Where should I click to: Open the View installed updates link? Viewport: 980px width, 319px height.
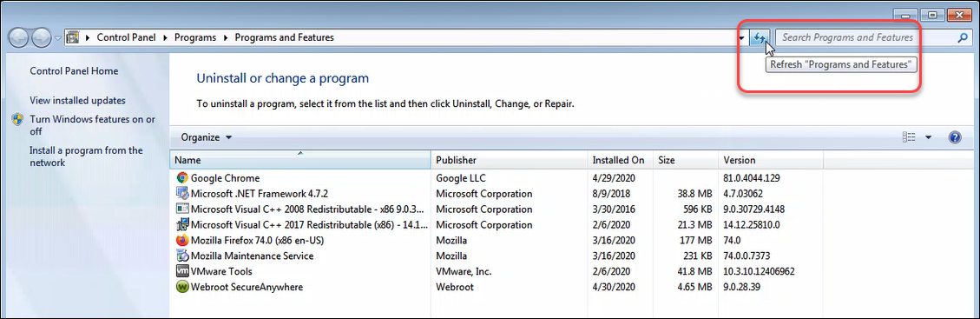pos(77,100)
